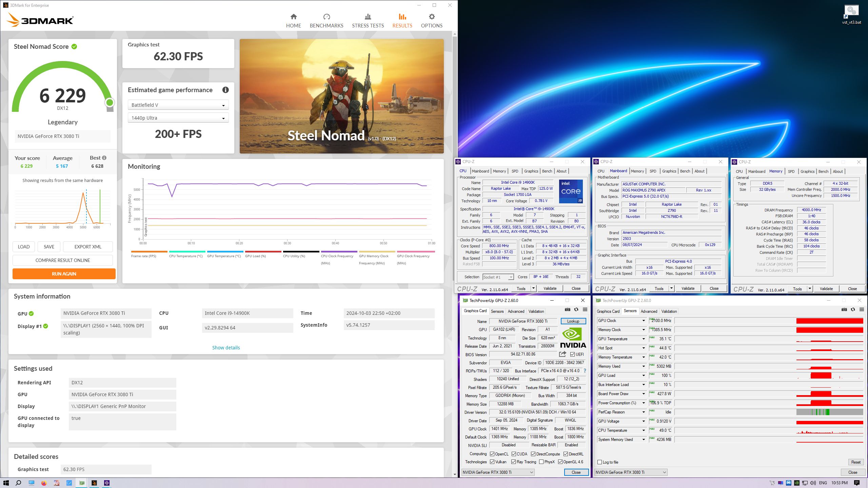Switch to CPU-Z taskbar icon
Viewport: 868px width, 488px height.
[x=107, y=483]
